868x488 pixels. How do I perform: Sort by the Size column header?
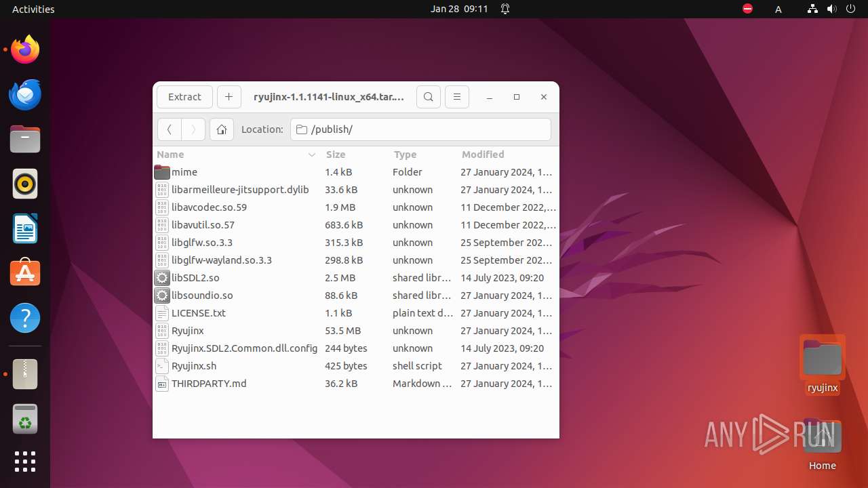point(355,155)
